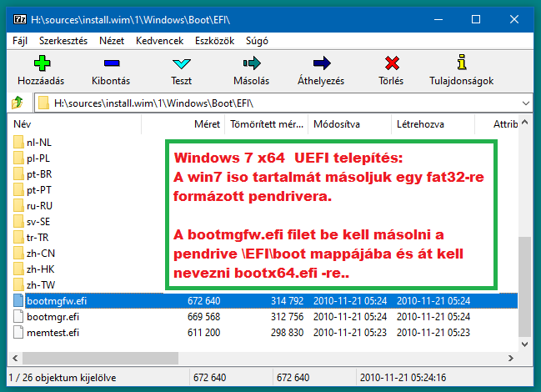Click the up-folder icon beside address bar
Viewport: 541px width, 392px height.
tap(18, 103)
